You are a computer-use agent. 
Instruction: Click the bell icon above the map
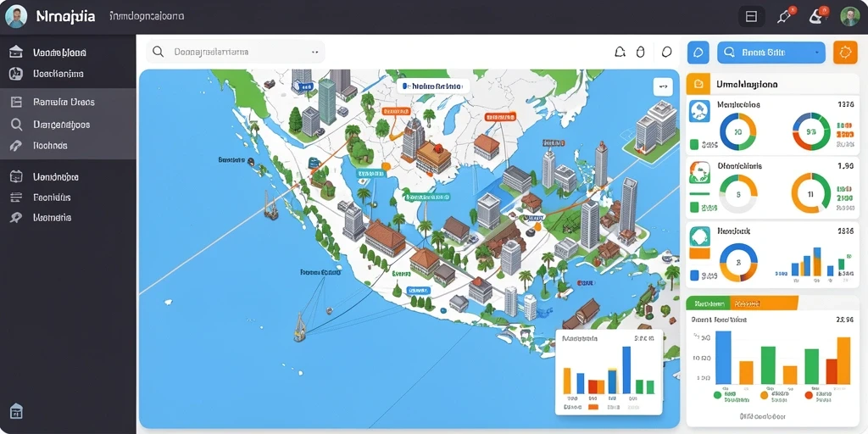pos(620,52)
